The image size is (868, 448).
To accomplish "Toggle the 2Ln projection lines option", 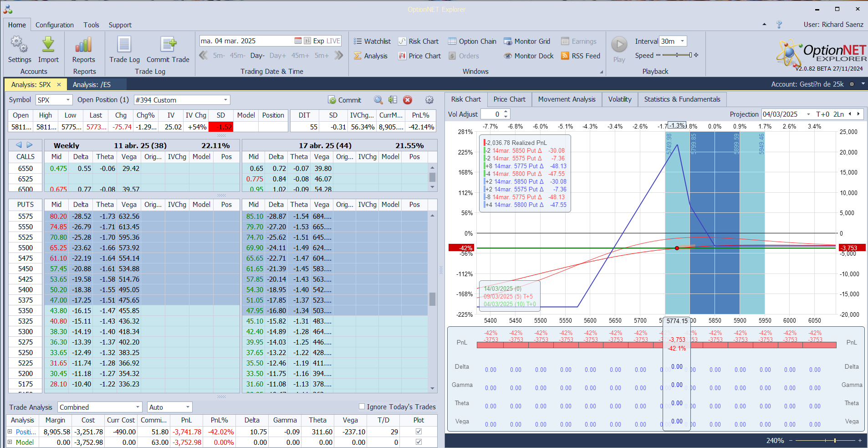I will [x=838, y=114].
